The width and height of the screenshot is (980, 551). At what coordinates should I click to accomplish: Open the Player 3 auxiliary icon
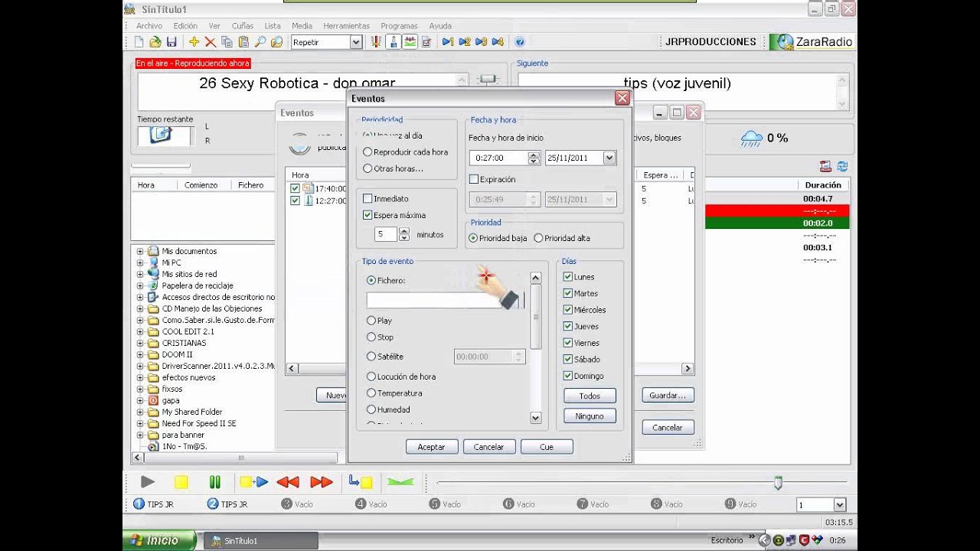[x=482, y=42]
